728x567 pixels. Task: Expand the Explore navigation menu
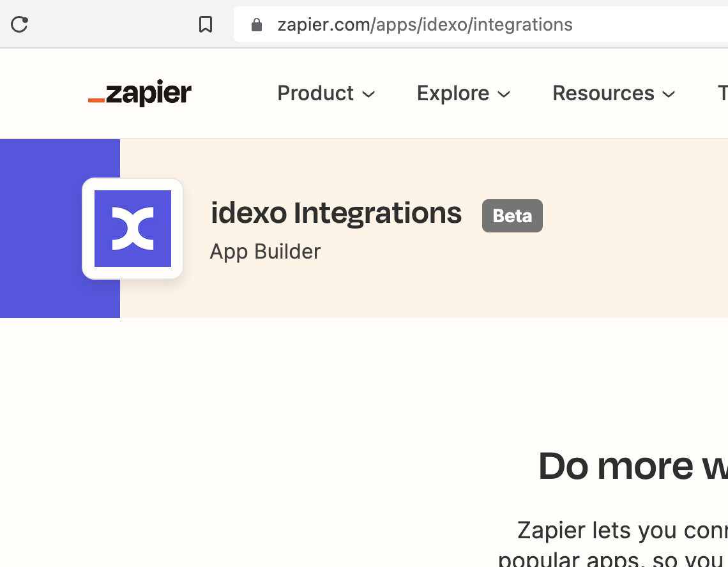click(x=464, y=93)
